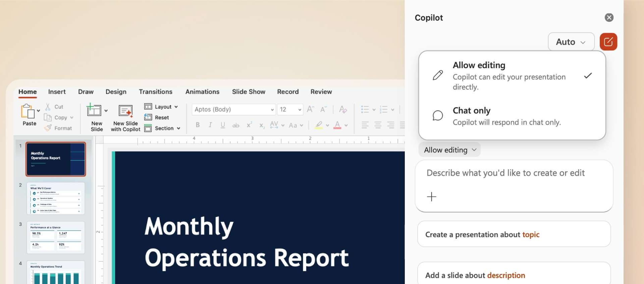This screenshot has height=284, width=644.
Task: Open the Copy options arrow
Action: [x=72, y=118]
